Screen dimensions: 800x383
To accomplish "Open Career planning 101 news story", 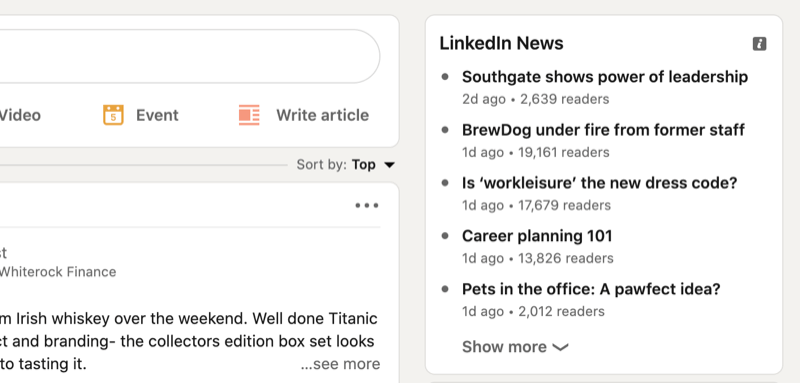I will (x=537, y=236).
